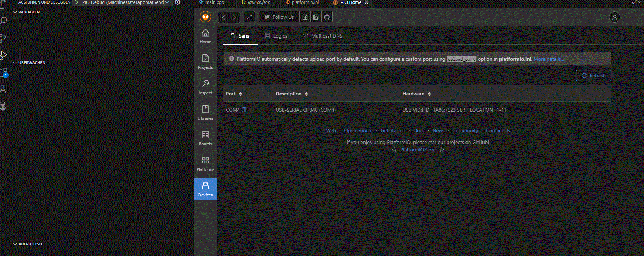Open Testing flask icon in activity bar
Viewport: 644px width, 256px height.
[x=3, y=89]
